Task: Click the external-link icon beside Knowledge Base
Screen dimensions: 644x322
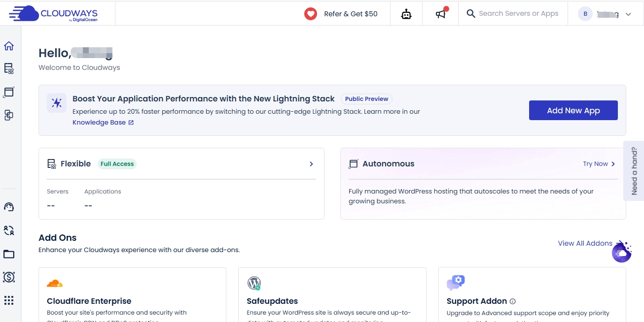Action: click(131, 123)
